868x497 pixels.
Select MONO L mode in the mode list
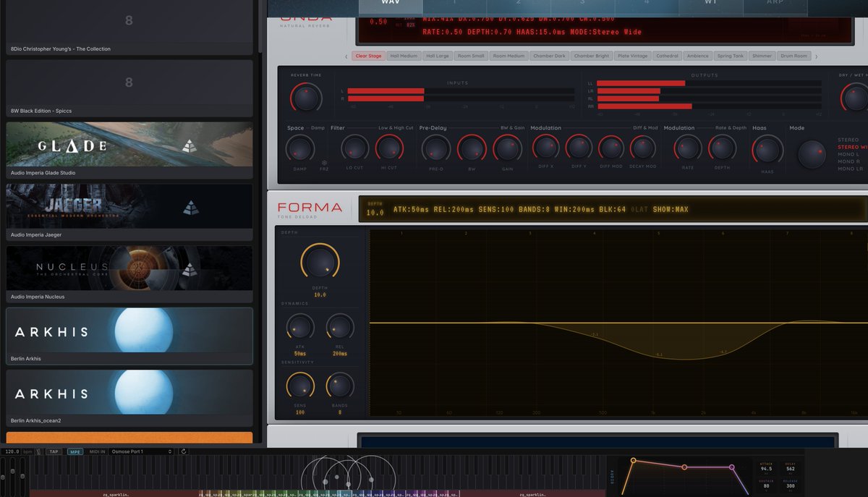pos(848,154)
